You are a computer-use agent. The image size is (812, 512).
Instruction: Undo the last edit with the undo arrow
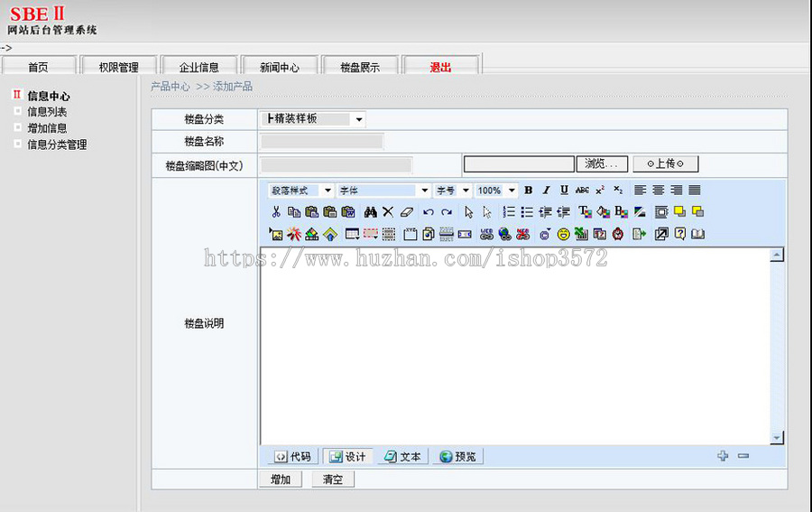[429, 212]
